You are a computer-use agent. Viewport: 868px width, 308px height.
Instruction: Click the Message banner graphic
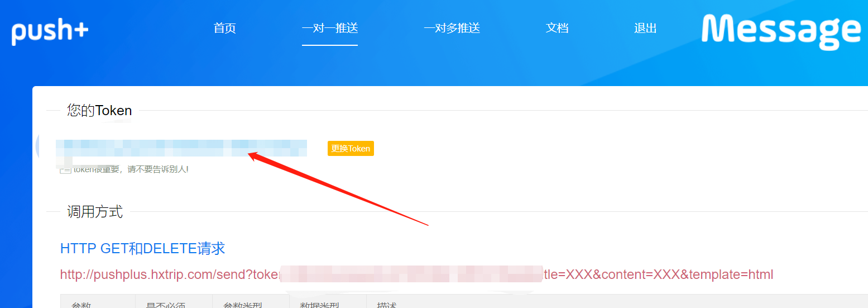781,31
